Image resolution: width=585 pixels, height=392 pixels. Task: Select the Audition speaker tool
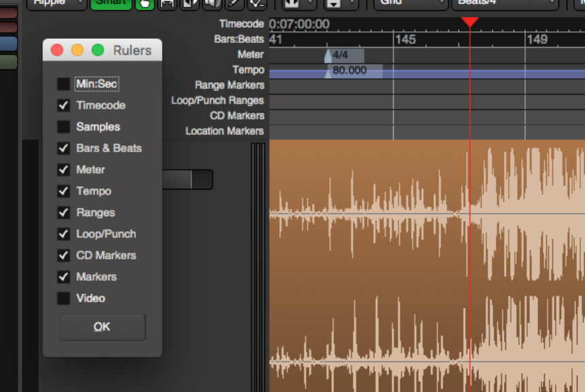pos(212,3)
